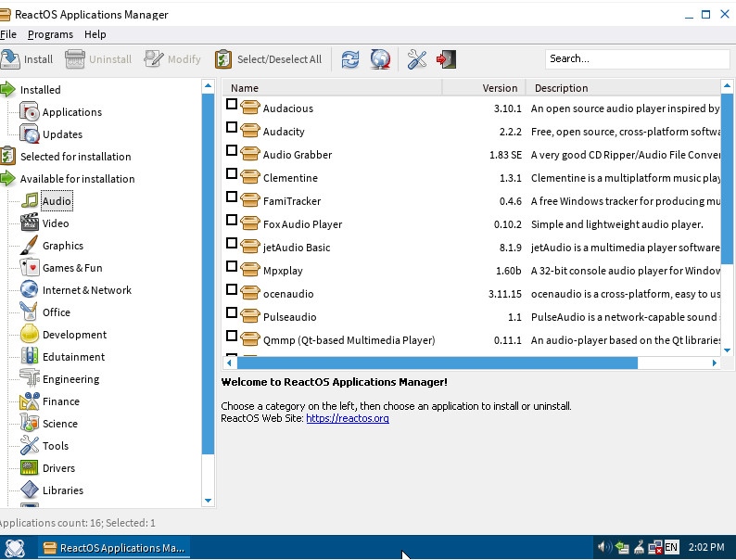736x560 pixels.
Task: Choose the Internet & Network category
Action: pos(87,290)
